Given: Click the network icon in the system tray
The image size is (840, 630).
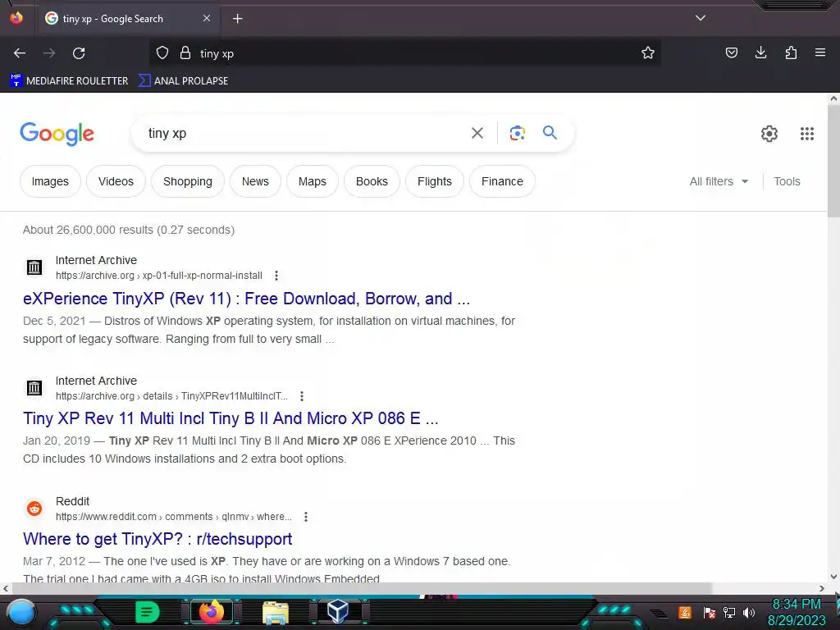Looking at the screenshot, I should coord(728,612).
